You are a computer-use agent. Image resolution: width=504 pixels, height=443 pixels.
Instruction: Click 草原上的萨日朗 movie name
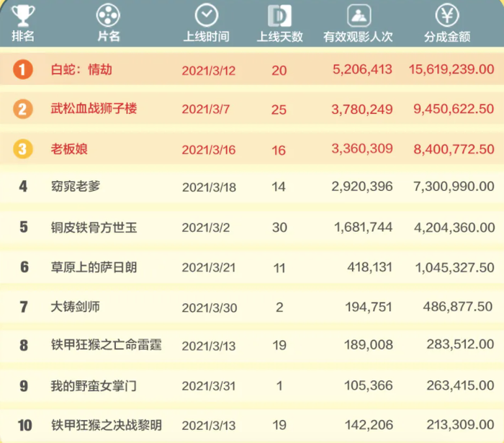(94, 267)
